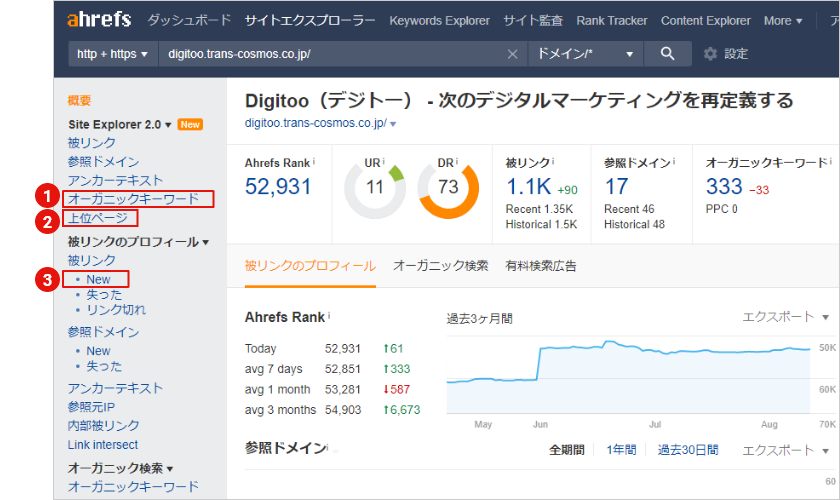The width and height of the screenshot is (840, 500).
Task: Open 参照元IP in the sidebar
Action: [91, 407]
